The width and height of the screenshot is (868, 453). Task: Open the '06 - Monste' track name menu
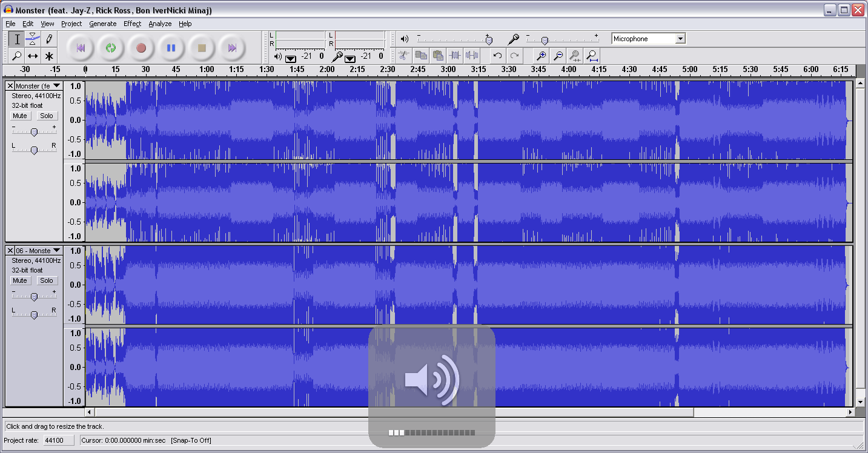pyautogui.click(x=39, y=251)
